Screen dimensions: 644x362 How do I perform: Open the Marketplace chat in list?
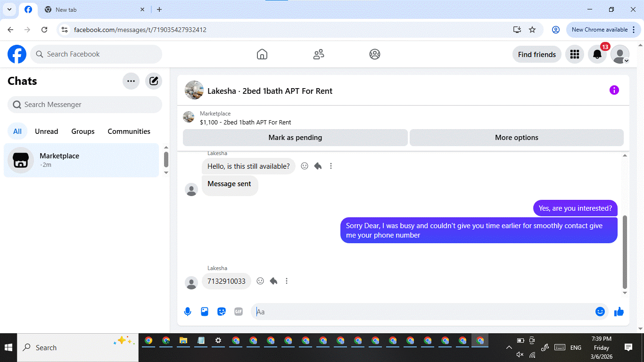[82, 160]
